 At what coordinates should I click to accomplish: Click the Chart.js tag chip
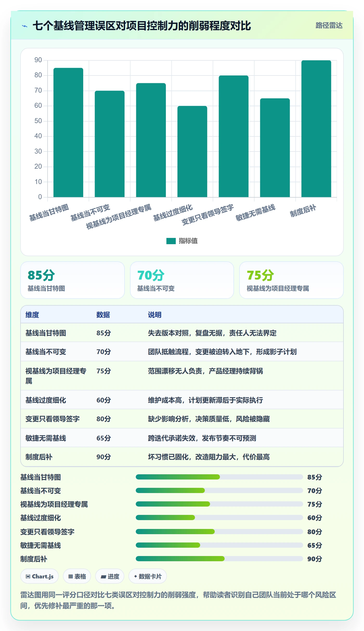pyautogui.click(x=40, y=576)
